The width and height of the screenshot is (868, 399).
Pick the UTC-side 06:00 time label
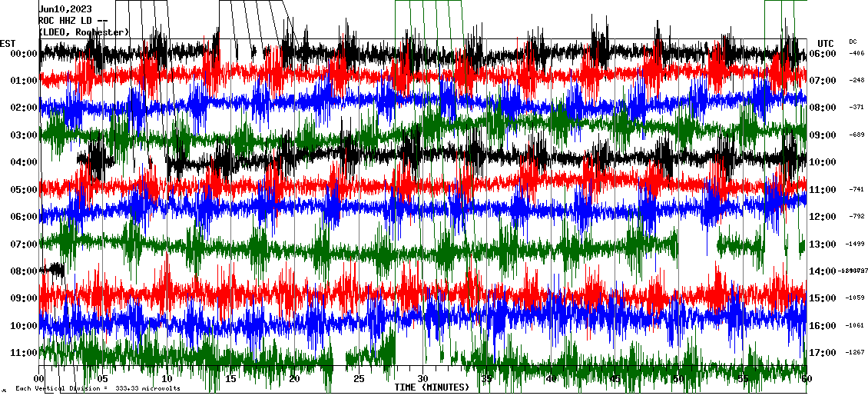823,54
